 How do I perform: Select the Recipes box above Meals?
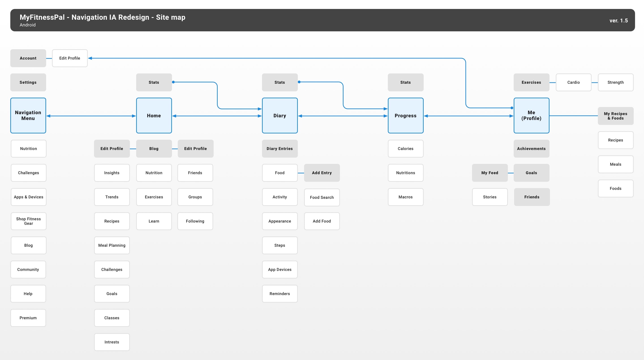(x=616, y=140)
